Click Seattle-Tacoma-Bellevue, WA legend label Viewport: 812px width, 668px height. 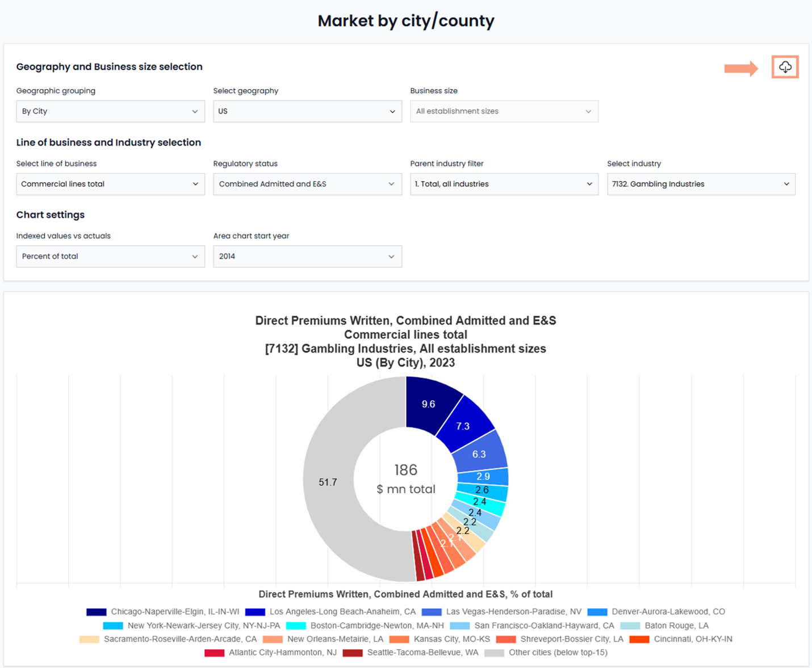click(423, 653)
